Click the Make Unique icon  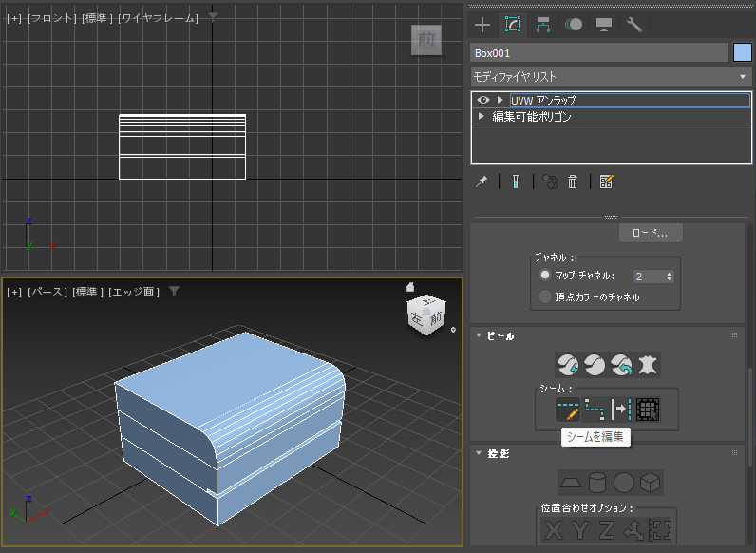click(x=550, y=181)
